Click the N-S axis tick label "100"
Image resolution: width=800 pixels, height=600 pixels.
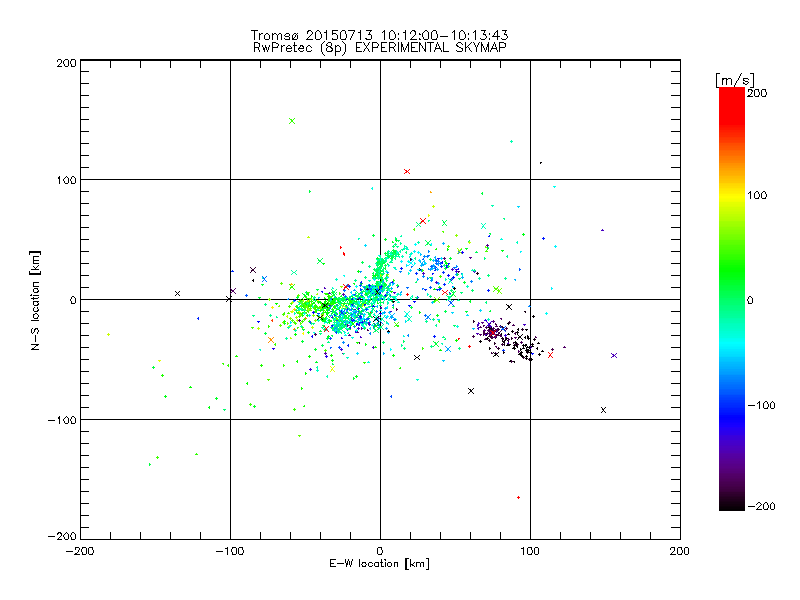[x=66, y=181]
